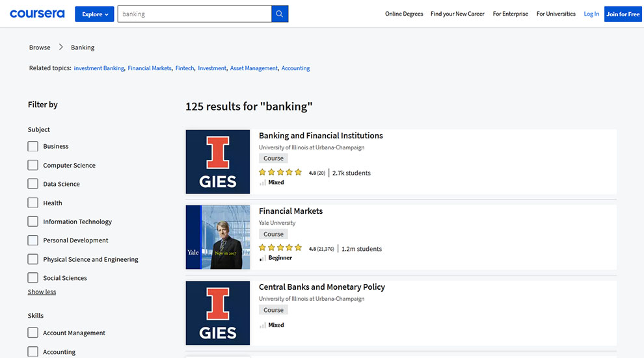644x358 pixels.
Task: Open related topic Asset Management
Action: (254, 68)
